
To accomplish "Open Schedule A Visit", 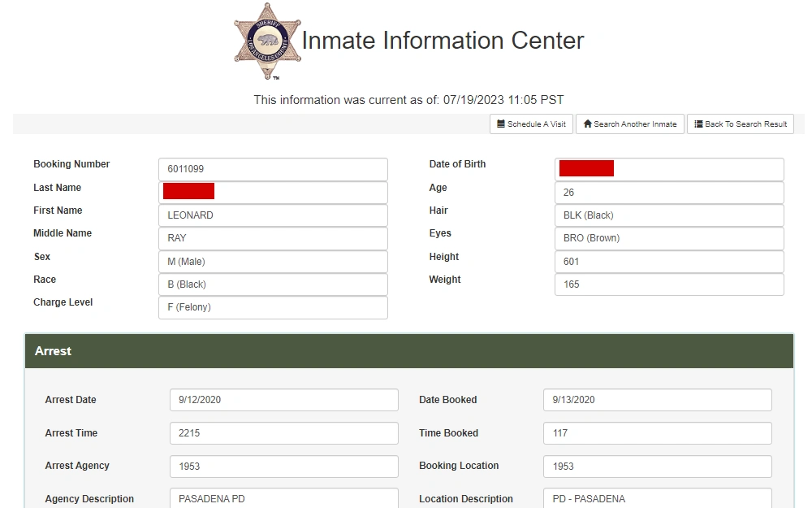I will [531, 124].
